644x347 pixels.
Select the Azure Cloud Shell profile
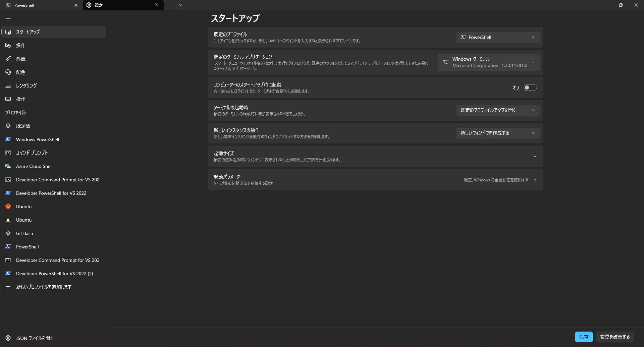click(54, 166)
